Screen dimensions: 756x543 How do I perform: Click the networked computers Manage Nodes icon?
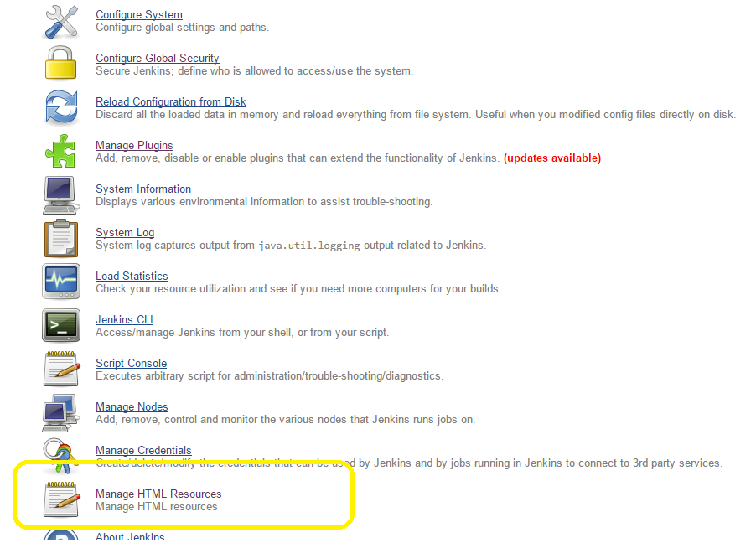pos(60,413)
